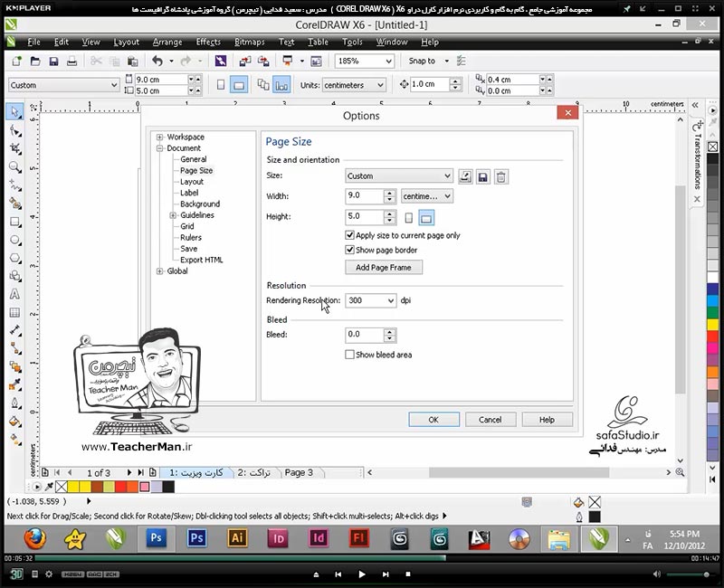
Task: Select Rulers in options tree
Action: (191, 238)
